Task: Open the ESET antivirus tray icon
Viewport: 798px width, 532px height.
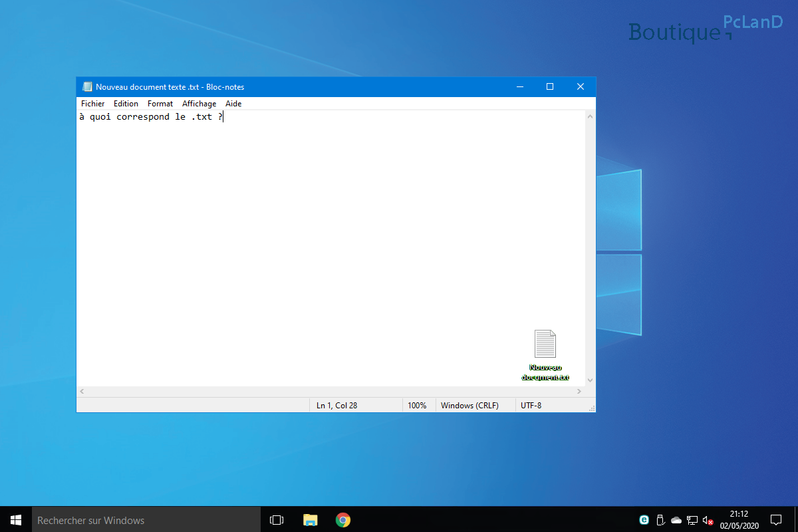Action: coord(644,519)
